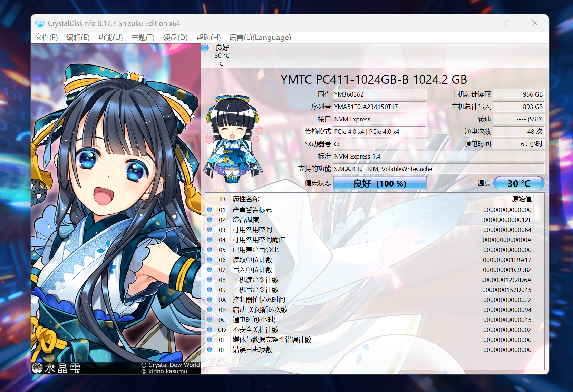Click status orb for attribute 04 可用备用空间阈值

click(210, 239)
